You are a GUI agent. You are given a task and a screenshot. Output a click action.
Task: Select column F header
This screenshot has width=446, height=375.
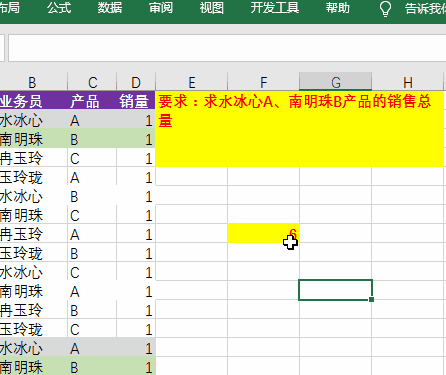click(263, 82)
